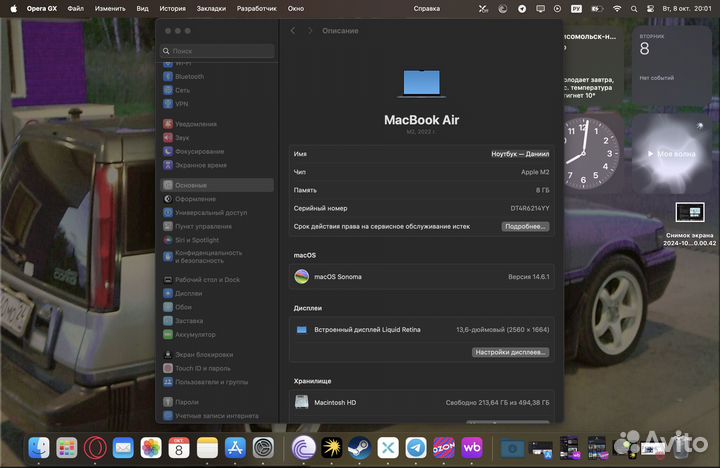The height and width of the screenshot is (468, 720).
Task: Click the macOS Sonoma version row
Action: [422, 277]
